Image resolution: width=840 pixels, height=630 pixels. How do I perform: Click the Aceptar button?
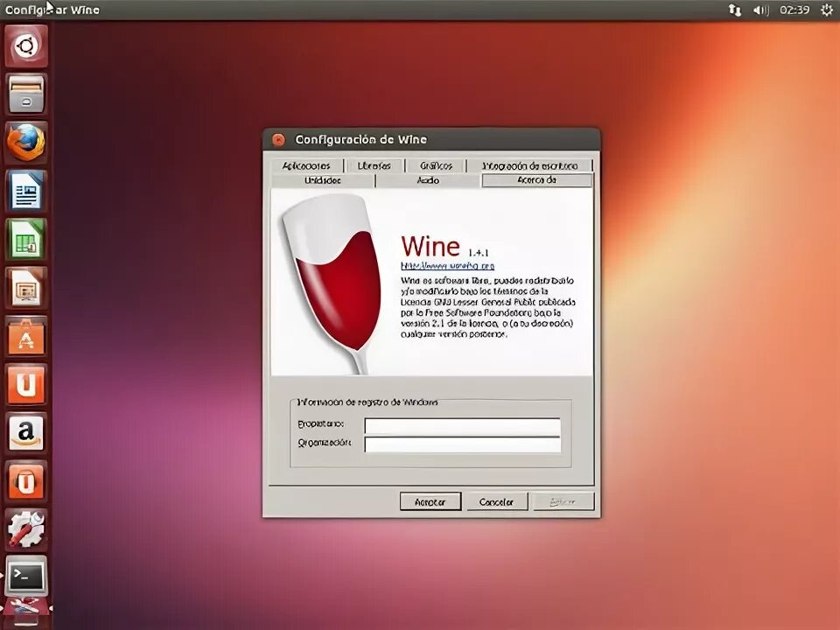click(x=430, y=502)
